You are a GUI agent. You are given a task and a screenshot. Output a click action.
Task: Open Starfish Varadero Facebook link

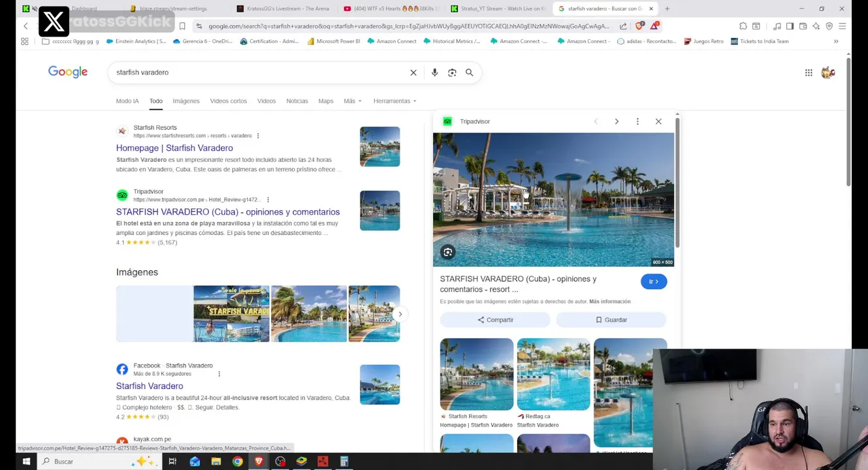[x=150, y=386]
